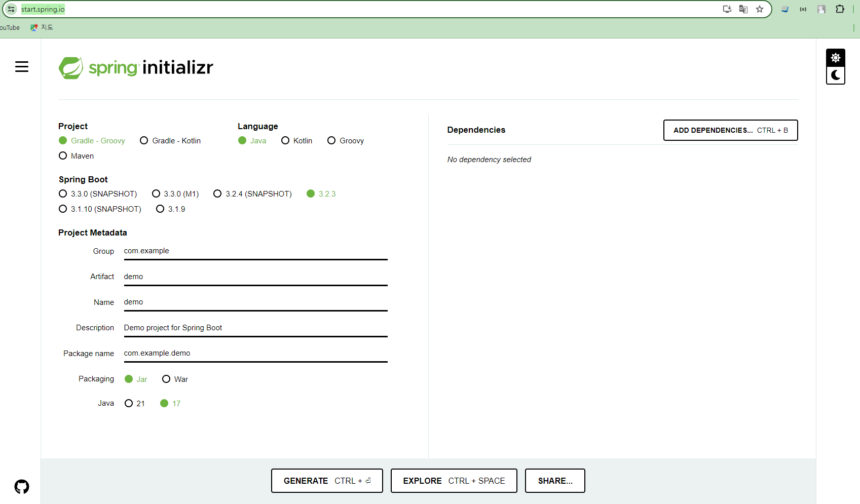Open the GitHub link icon
This screenshot has height=504, width=860.
coord(22,487)
